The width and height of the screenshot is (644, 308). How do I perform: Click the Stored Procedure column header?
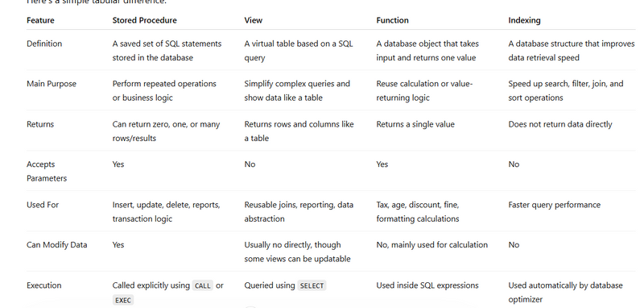pyautogui.click(x=145, y=20)
